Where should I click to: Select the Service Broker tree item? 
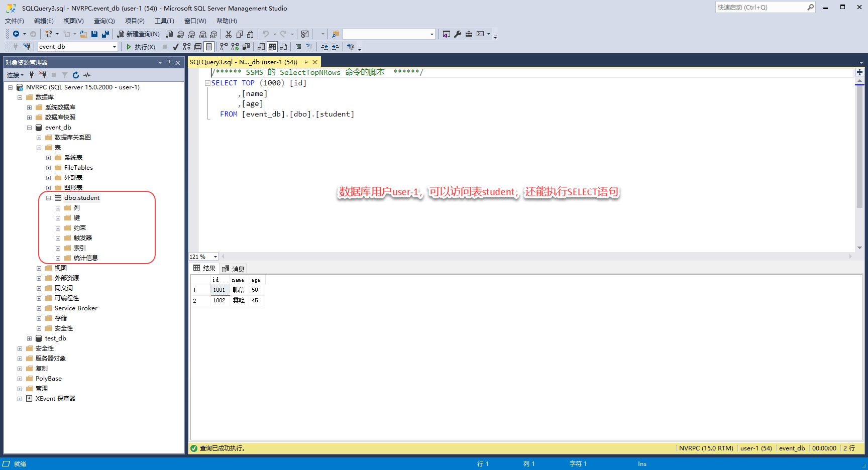[x=76, y=308]
